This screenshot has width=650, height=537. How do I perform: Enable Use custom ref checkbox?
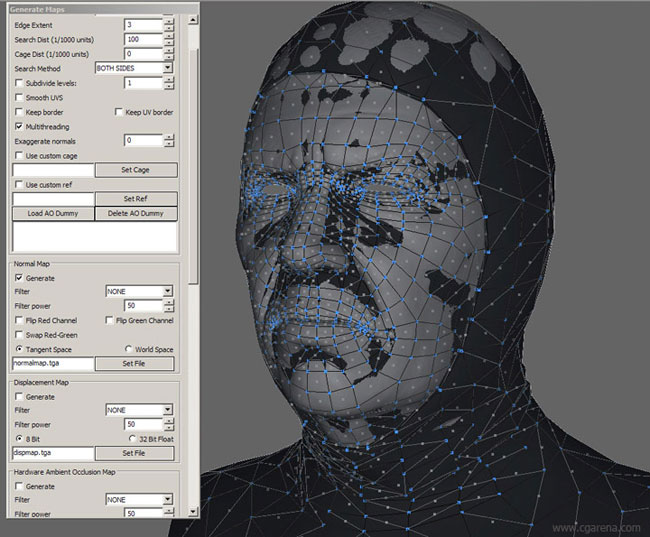19,185
